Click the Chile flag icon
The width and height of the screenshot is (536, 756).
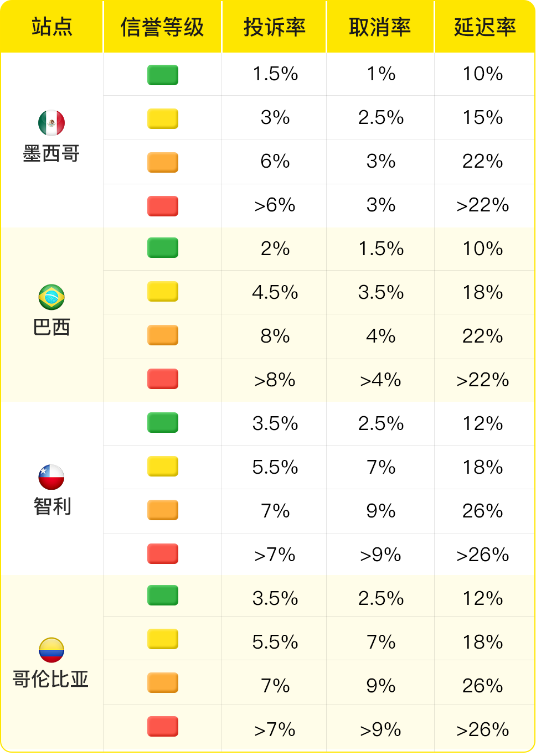pyautogui.click(x=51, y=477)
